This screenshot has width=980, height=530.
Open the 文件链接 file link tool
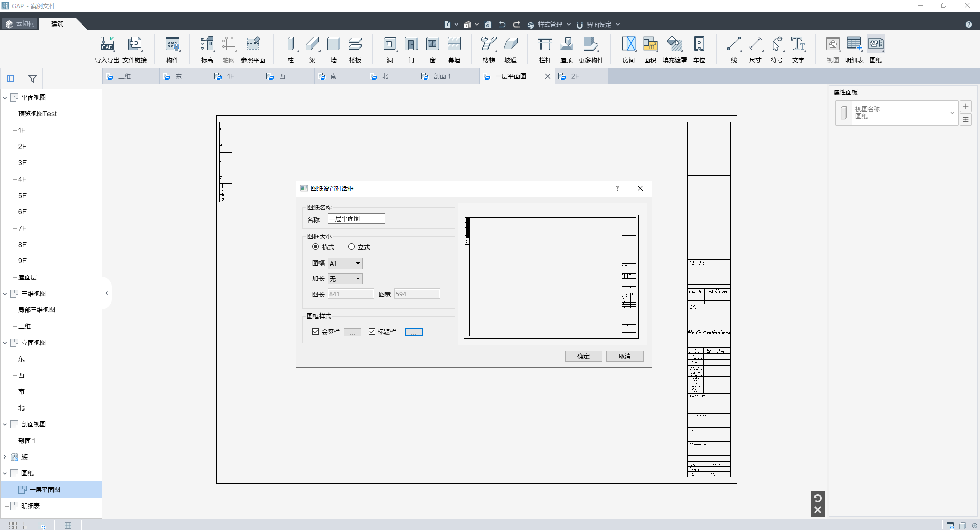135,50
